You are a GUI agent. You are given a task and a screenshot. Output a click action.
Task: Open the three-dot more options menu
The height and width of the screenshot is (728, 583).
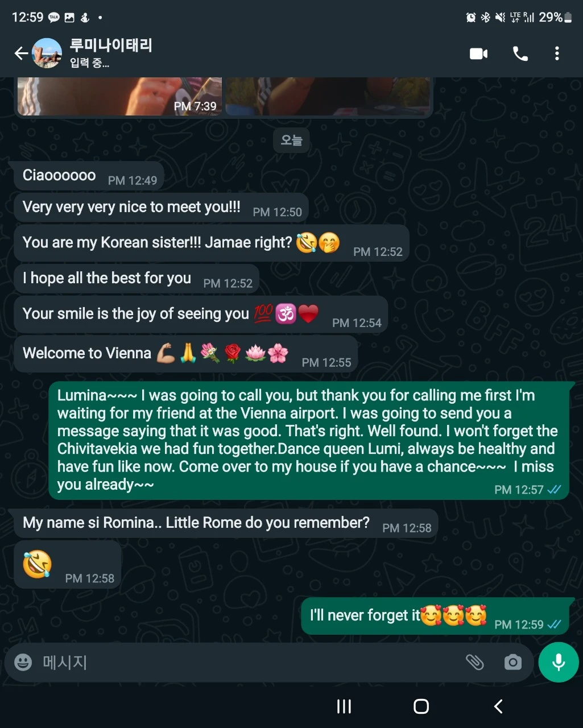click(x=557, y=53)
